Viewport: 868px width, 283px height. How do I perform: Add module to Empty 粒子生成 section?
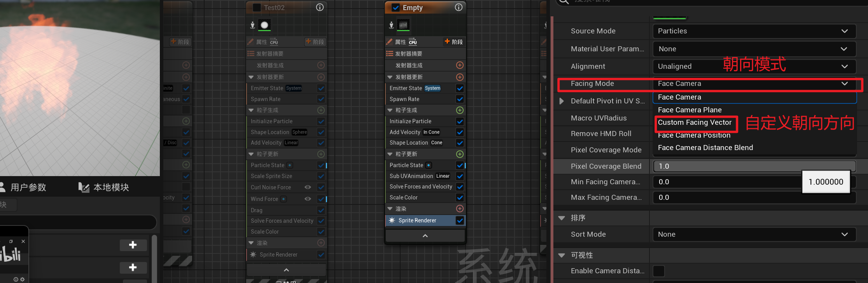coord(460,110)
